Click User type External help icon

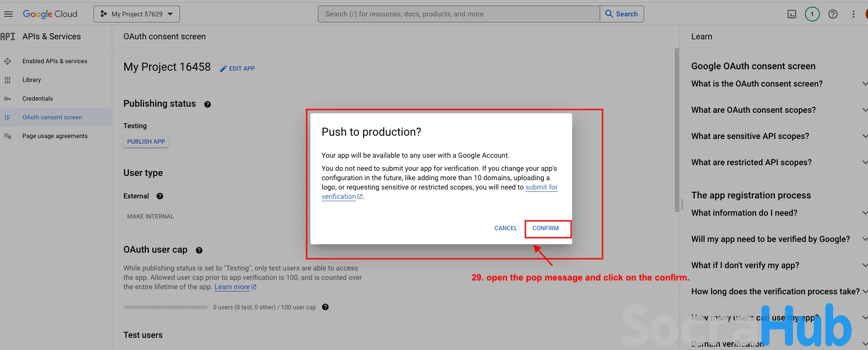tap(160, 197)
